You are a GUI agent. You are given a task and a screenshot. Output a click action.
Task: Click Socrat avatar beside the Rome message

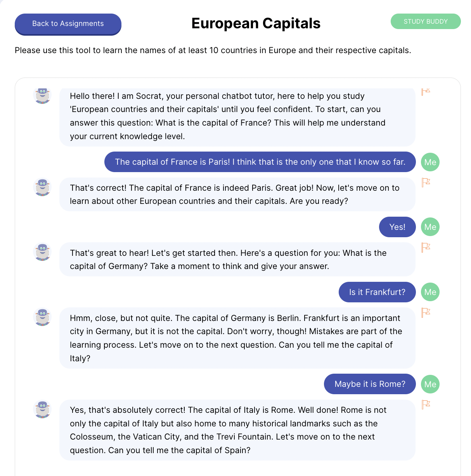click(x=42, y=409)
